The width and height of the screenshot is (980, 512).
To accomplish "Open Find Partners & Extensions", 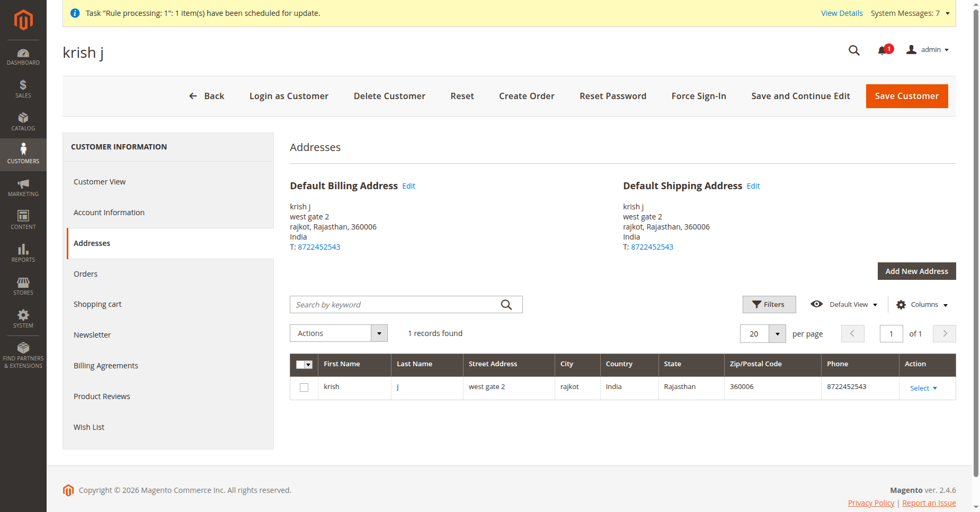I will tap(23, 355).
